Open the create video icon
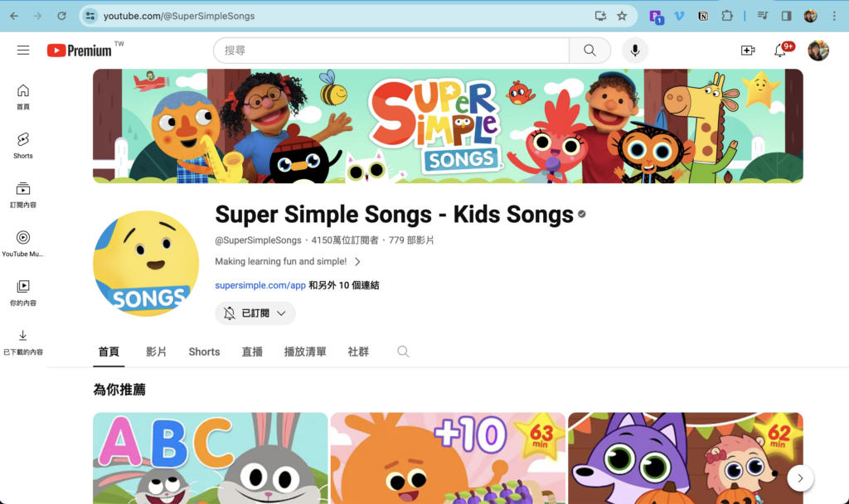The height and width of the screenshot is (504, 849). pos(748,51)
